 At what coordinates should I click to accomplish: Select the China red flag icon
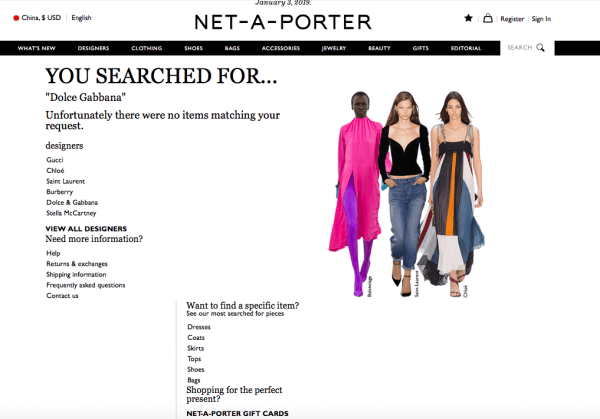pyautogui.click(x=16, y=18)
